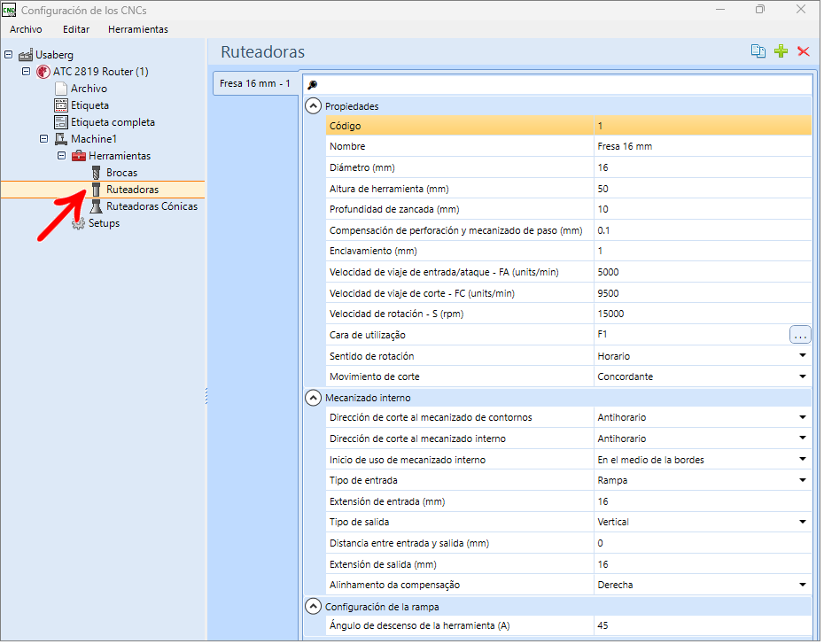Click the CNC app icon in title bar
The image size is (824, 644).
tap(10, 10)
